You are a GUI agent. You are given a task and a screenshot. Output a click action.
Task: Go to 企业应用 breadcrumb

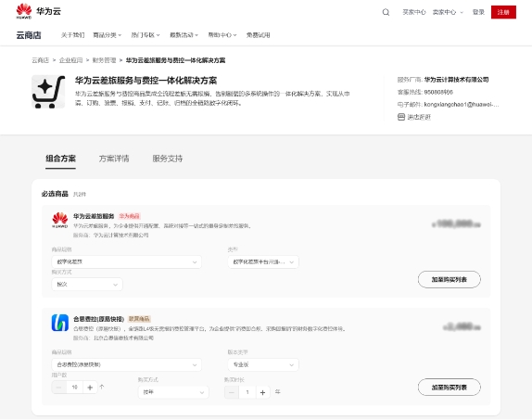pos(71,60)
